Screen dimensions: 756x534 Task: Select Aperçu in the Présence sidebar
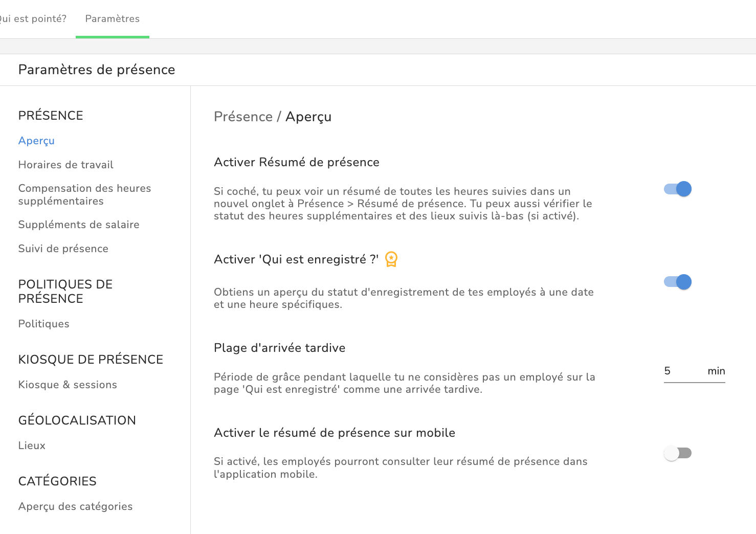[36, 141]
